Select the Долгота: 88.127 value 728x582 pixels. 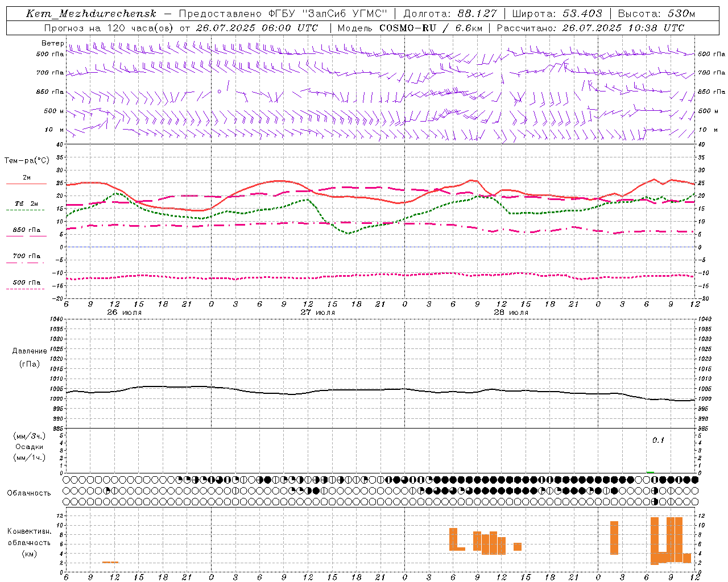tap(450, 14)
